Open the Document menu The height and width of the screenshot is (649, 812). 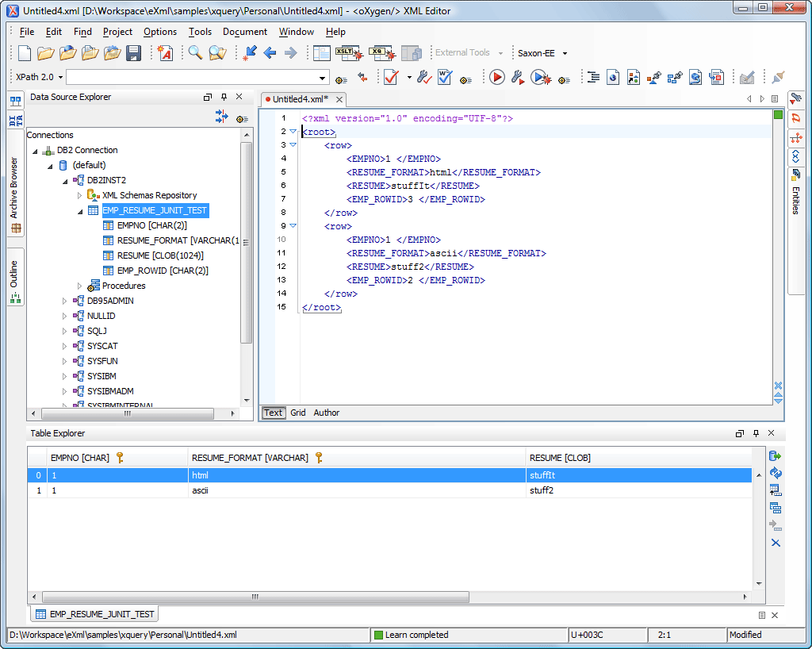245,32
